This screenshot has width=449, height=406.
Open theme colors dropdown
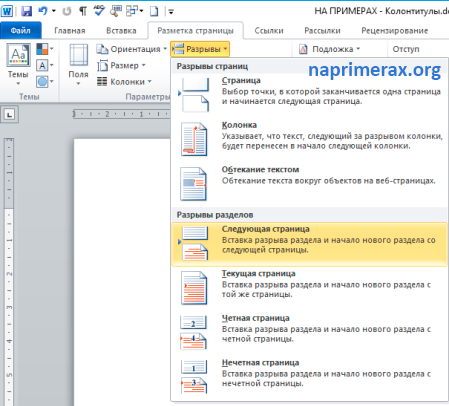[x=45, y=49]
